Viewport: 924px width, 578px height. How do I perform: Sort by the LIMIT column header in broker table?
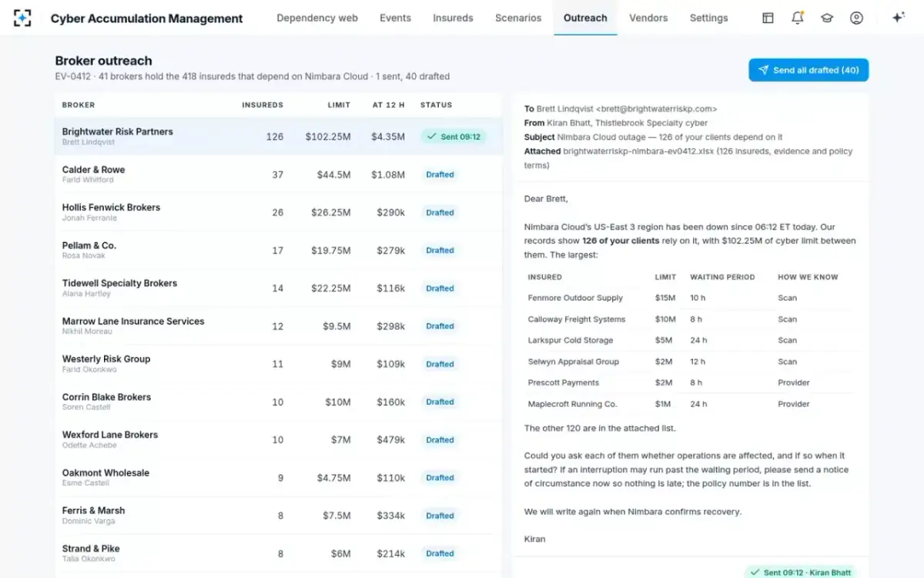point(339,105)
